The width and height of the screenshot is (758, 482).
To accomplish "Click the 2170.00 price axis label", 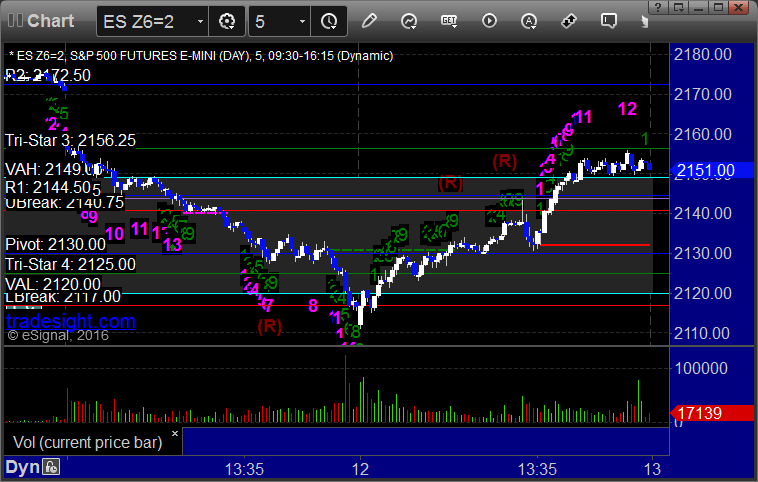I will (702, 94).
